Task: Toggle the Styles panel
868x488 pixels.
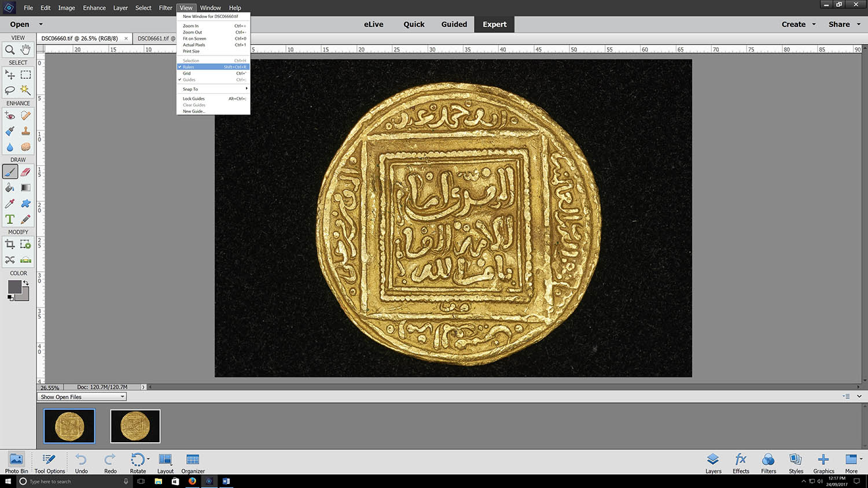Action: (x=796, y=463)
